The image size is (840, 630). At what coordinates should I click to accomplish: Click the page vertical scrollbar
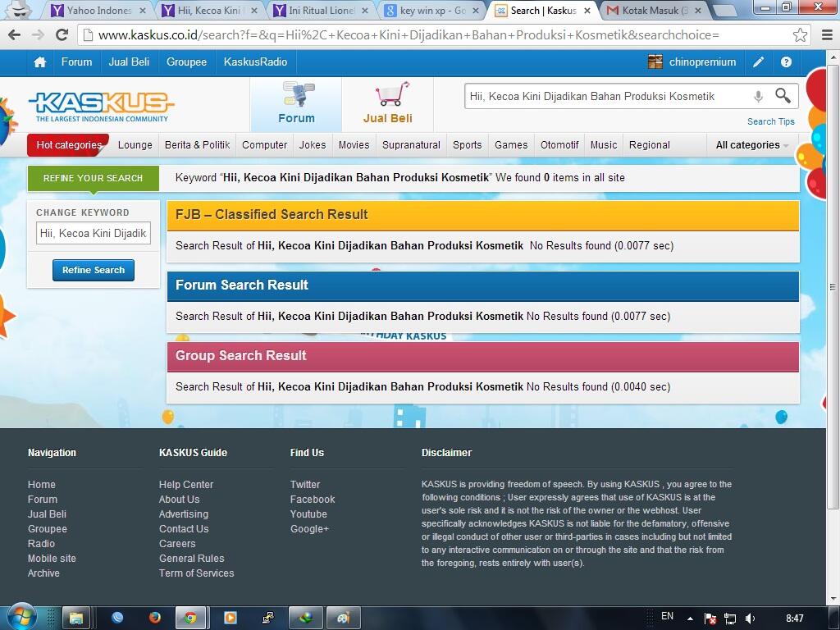pos(833,286)
